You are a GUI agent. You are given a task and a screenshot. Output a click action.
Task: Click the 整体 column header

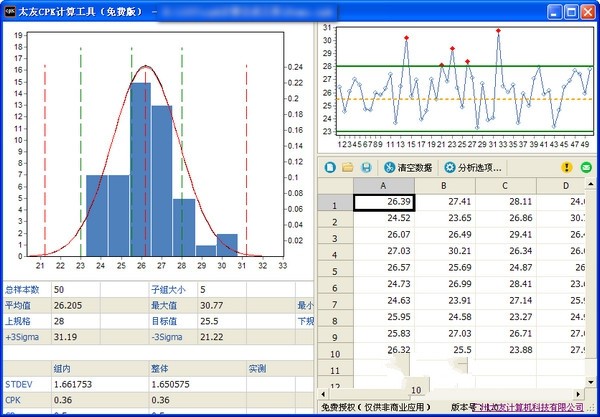160,369
